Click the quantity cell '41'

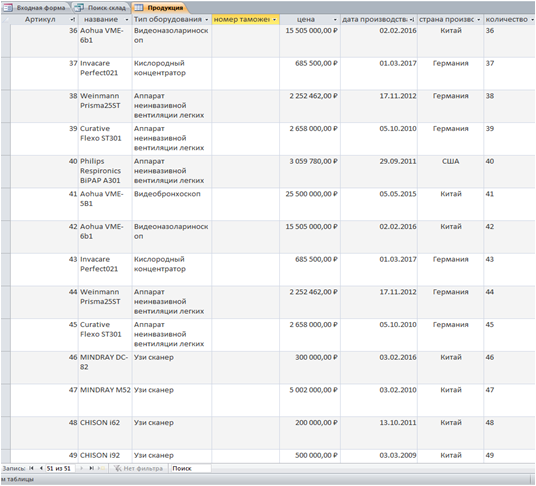point(509,204)
